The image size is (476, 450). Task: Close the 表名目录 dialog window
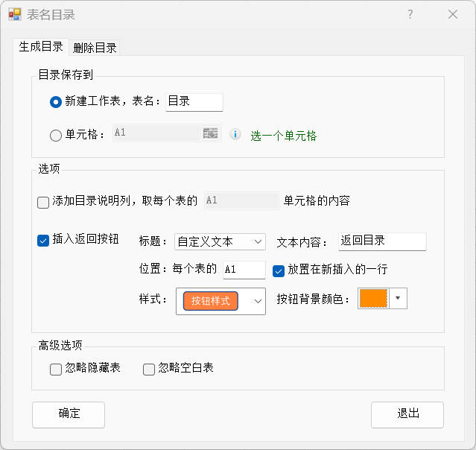(x=452, y=14)
